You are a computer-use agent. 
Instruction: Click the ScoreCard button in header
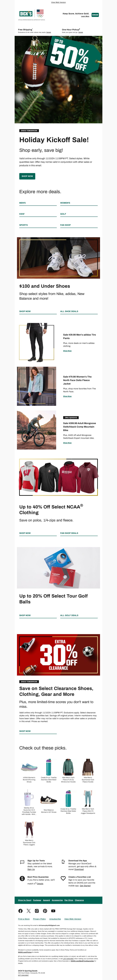click(95, 15)
